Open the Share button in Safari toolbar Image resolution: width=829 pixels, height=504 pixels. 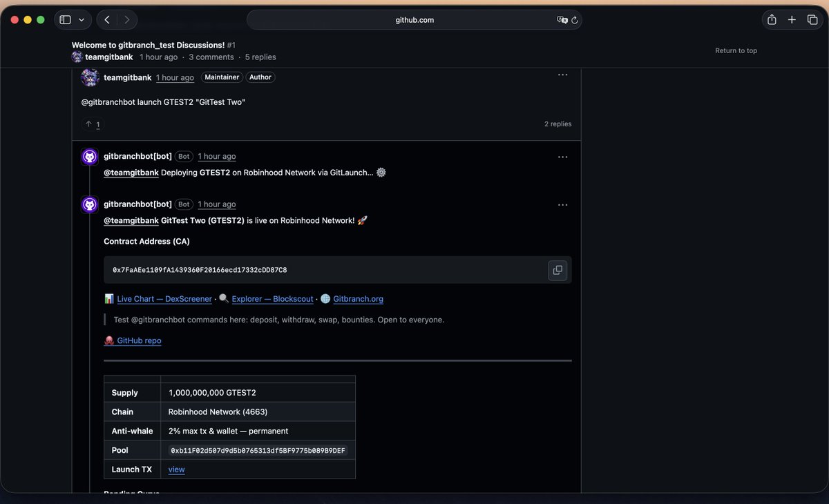(x=772, y=20)
